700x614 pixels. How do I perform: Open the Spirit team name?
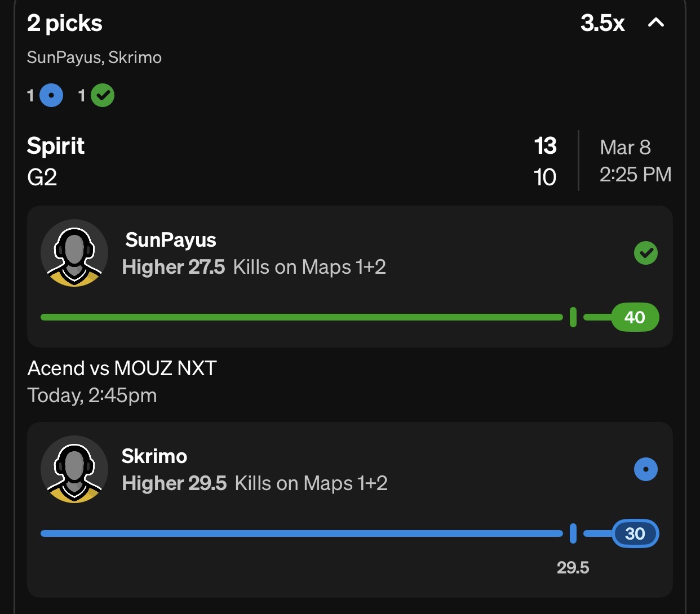[x=56, y=146]
